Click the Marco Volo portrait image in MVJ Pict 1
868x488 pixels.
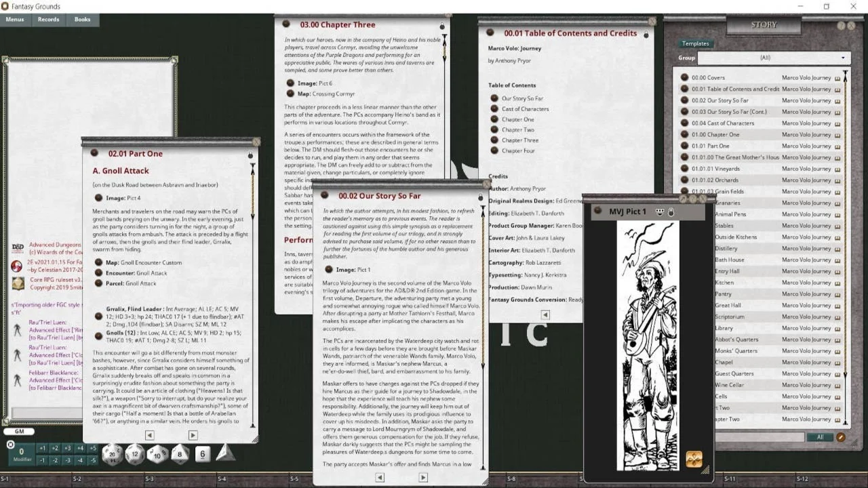648,346
